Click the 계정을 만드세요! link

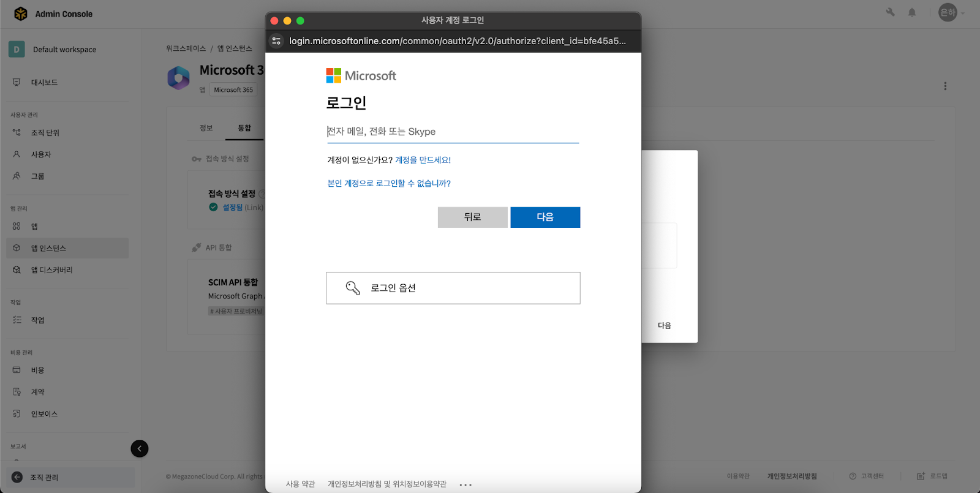click(423, 160)
